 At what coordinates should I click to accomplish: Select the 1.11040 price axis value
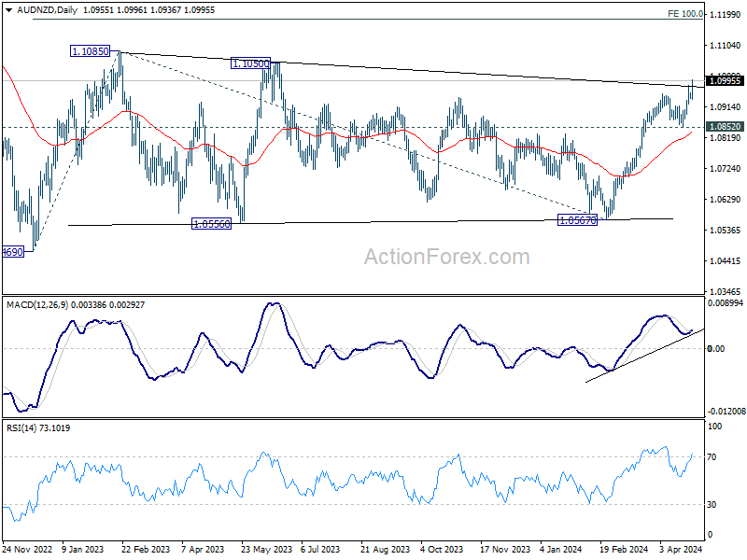point(726,46)
